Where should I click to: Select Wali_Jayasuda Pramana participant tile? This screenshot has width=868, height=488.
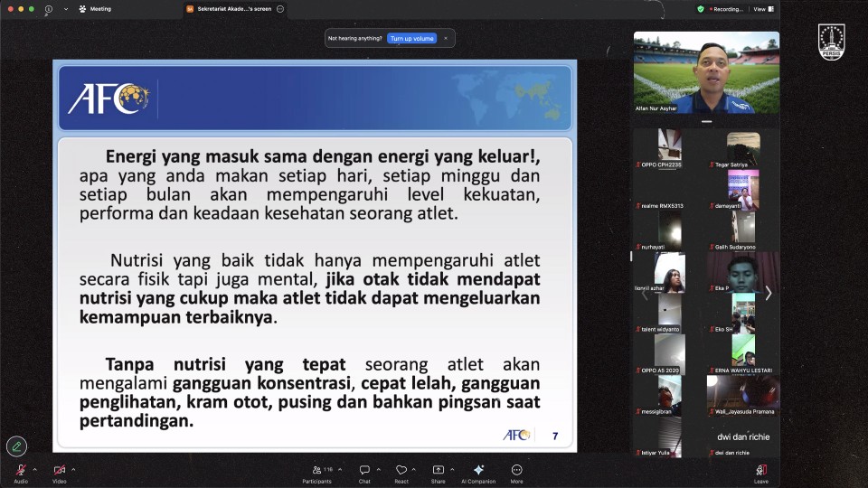(x=743, y=396)
